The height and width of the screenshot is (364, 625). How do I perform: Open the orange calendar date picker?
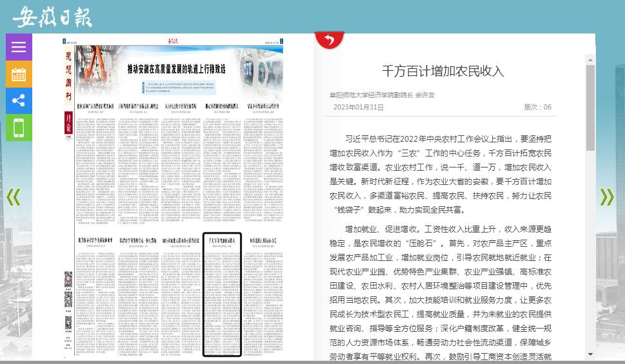[x=19, y=74]
